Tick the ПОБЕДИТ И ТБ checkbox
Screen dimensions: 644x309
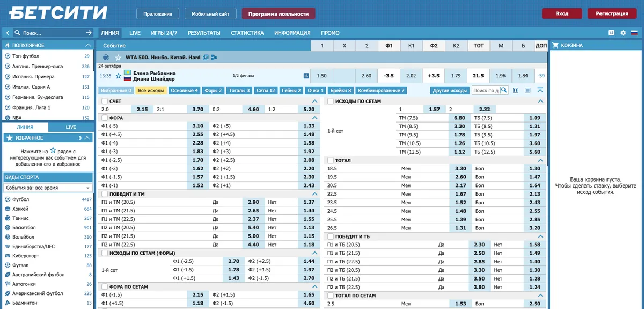pos(331,236)
